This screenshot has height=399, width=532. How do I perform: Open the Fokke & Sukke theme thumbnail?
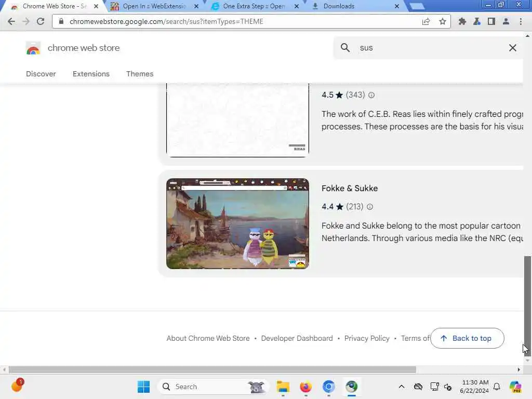[x=237, y=223]
